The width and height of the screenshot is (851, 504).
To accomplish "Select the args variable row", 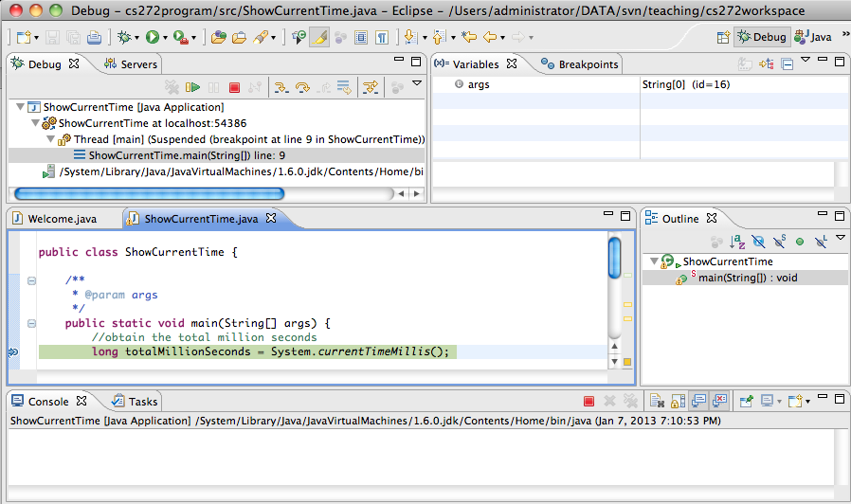I will coord(536,84).
